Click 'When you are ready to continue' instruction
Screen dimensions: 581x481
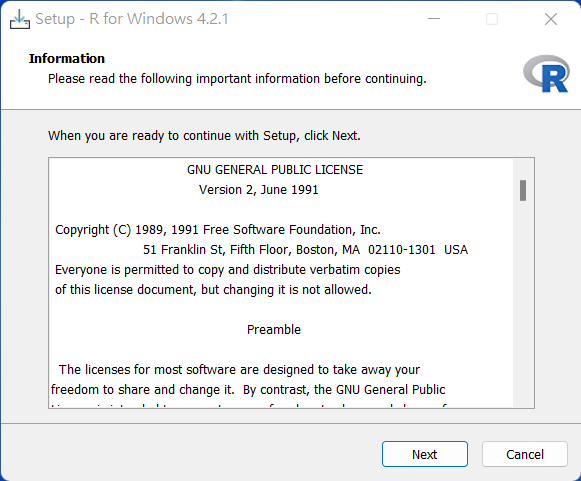coord(204,136)
